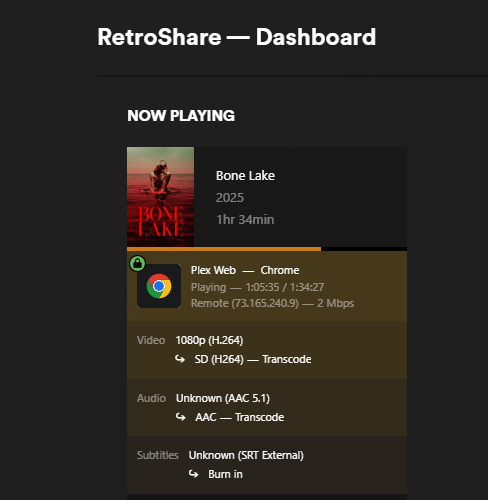Click the RetroShare Dashboard page title

coord(237,37)
